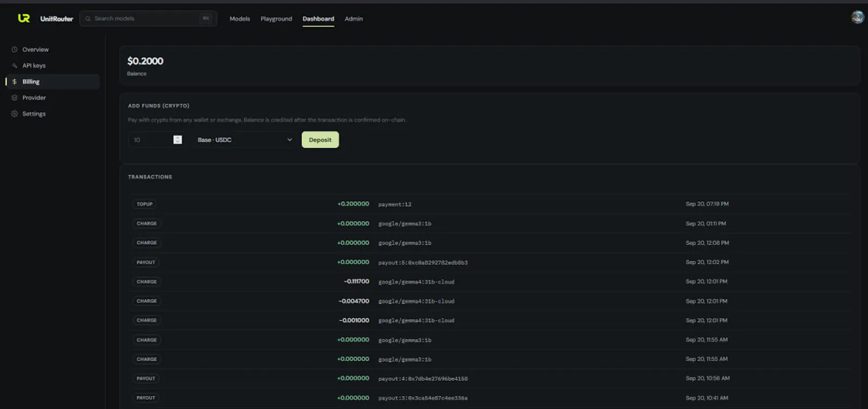Click the Sep 20, 10:56 AM timestamp
Viewport: 868px width, 409px height.
click(x=707, y=379)
